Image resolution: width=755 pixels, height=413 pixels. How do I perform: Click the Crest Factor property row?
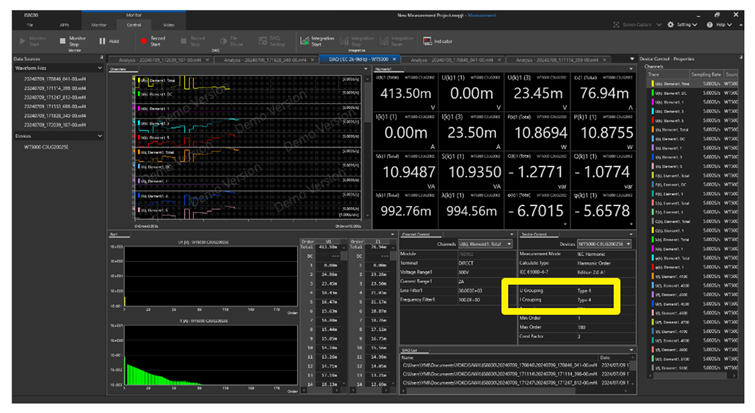click(577, 336)
